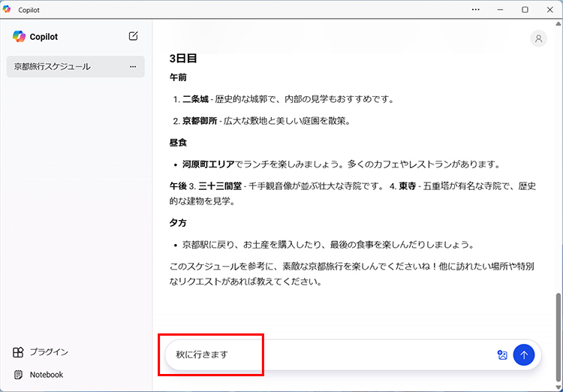Click the bold 二条城 text
This screenshot has width=563, height=392.
click(195, 99)
